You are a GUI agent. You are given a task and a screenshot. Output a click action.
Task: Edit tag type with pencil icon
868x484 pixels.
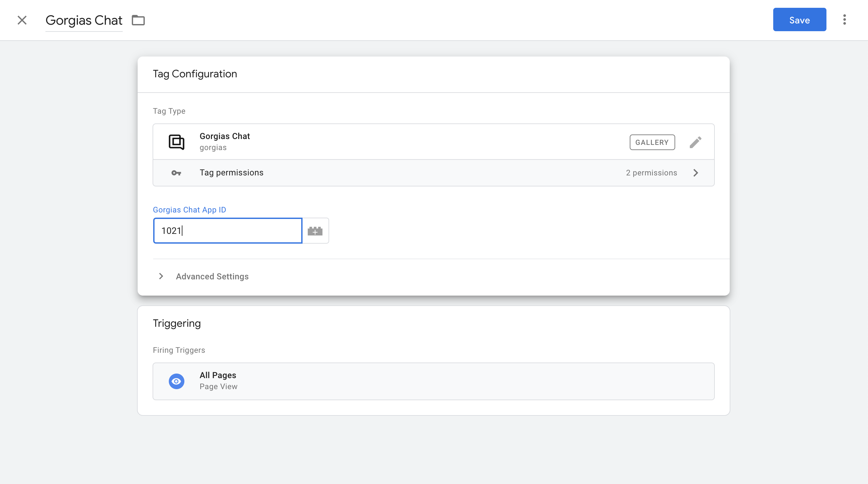[x=695, y=142]
